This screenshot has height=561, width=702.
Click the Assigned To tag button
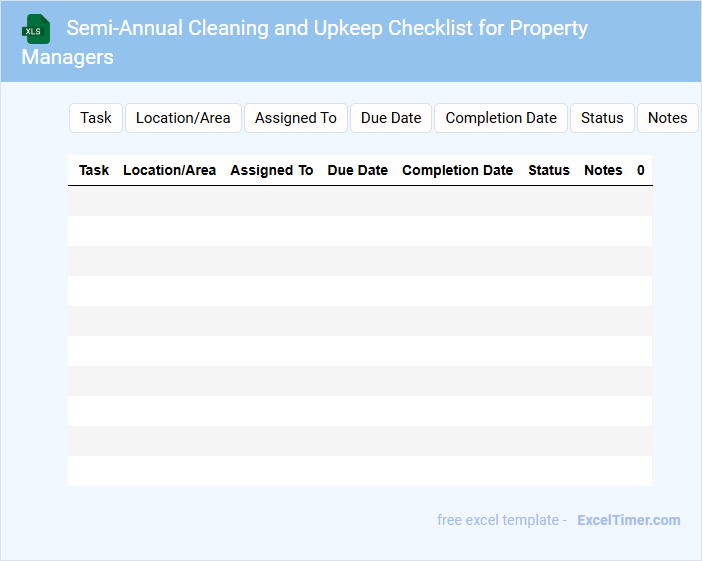(x=295, y=118)
